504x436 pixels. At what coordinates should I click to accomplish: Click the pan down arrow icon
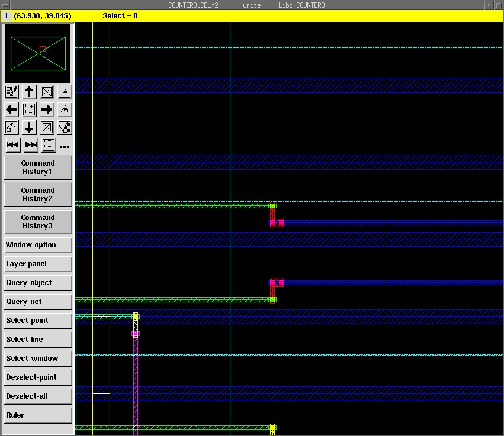point(29,127)
